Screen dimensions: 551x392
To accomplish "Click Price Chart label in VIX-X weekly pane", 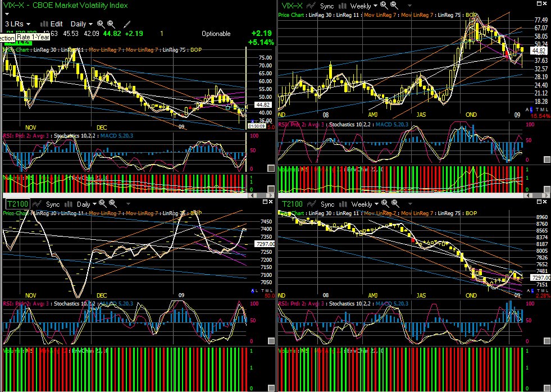I will pos(291,15).
